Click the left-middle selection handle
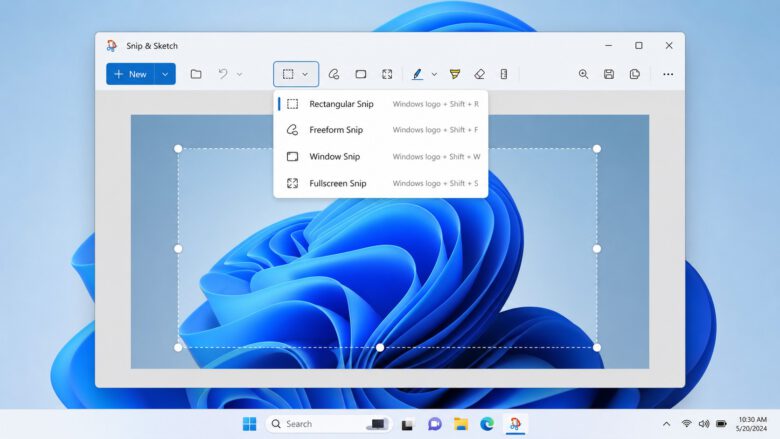Screen dimensions: 780x439 pyautogui.click(x=178, y=249)
